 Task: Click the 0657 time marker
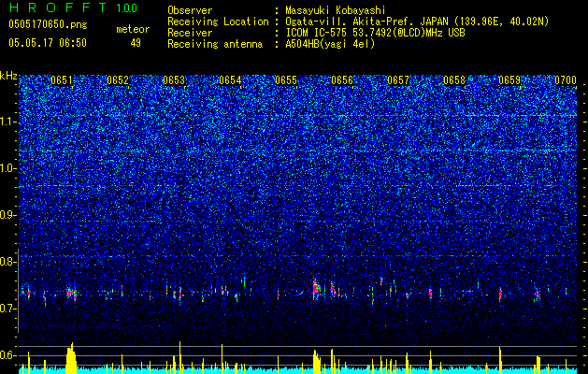[398, 80]
